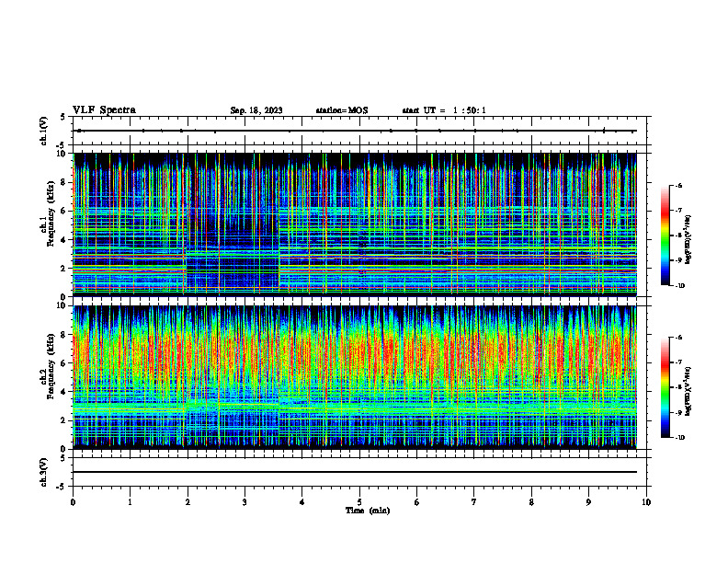Click the ch.2 "Frequency (kHz)" axis label
This screenshot has height=563, width=728.
51,365
